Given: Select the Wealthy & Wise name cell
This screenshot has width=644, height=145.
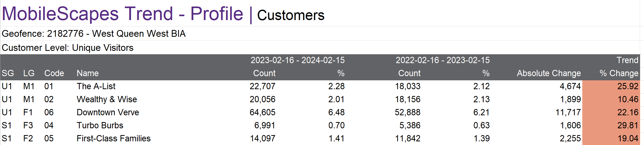Looking at the screenshot, I should point(107,99).
